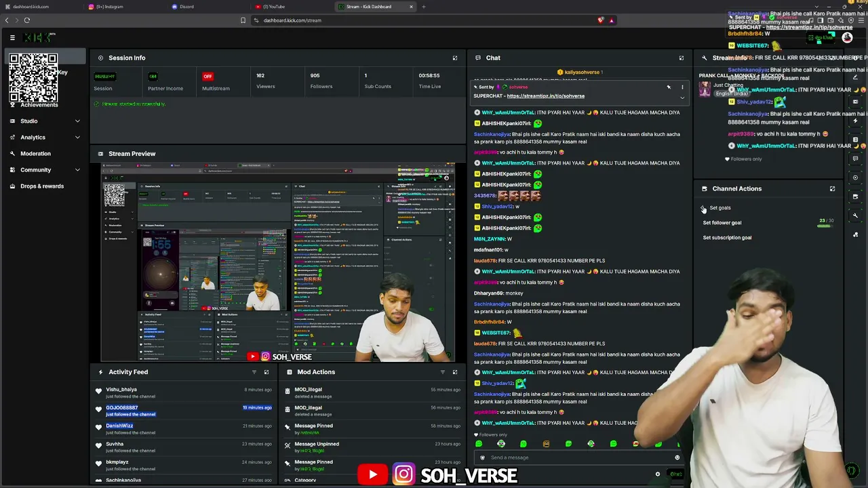Viewport: 868px width, 488px height.
Task: Maximize the Channel Actions panel
Action: pyautogui.click(x=833, y=188)
